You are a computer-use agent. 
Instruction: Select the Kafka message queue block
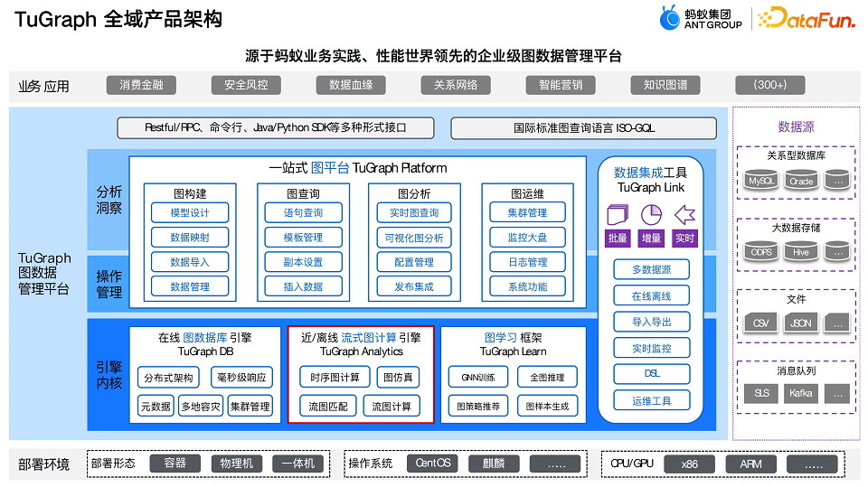[x=801, y=393]
